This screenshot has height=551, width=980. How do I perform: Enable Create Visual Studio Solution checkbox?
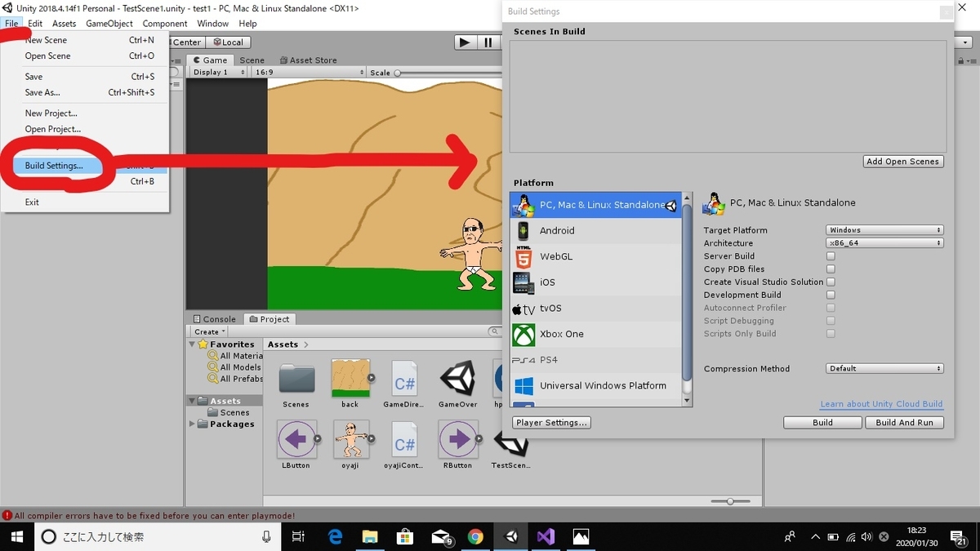[831, 282]
